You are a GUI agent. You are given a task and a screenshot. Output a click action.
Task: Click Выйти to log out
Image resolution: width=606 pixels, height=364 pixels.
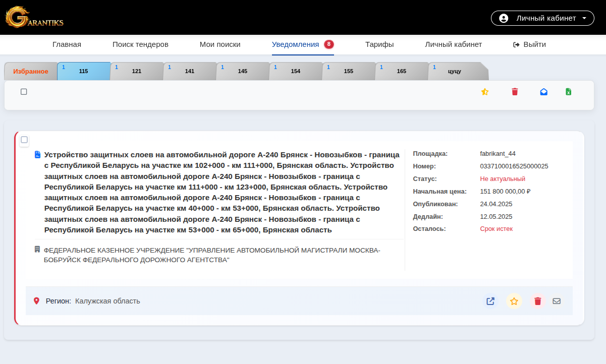click(529, 44)
